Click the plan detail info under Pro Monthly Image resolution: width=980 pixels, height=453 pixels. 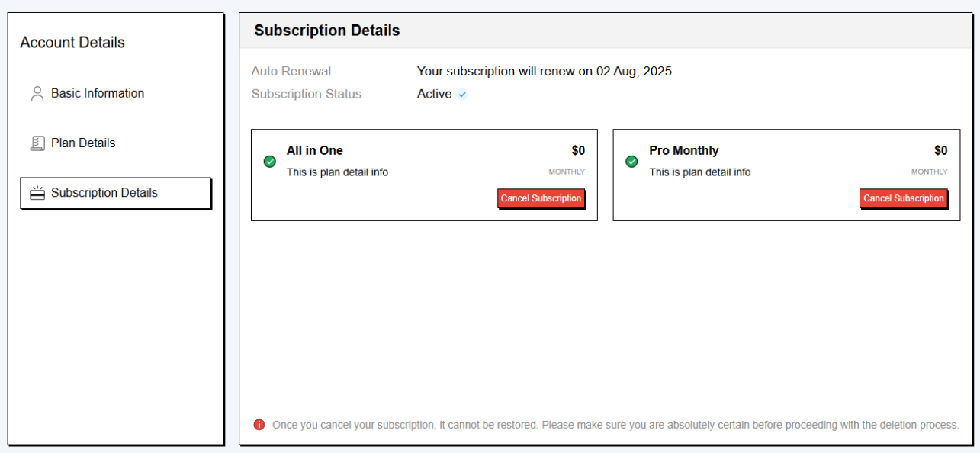click(700, 172)
